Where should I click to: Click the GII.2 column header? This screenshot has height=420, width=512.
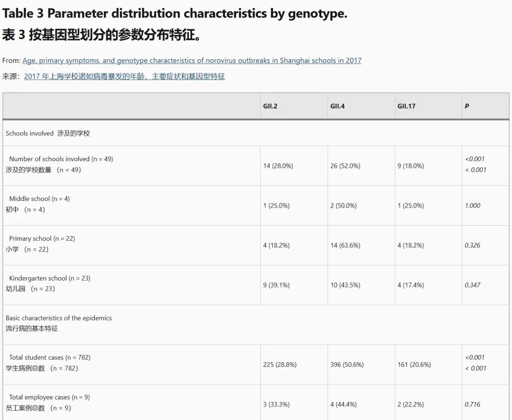click(270, 106)
